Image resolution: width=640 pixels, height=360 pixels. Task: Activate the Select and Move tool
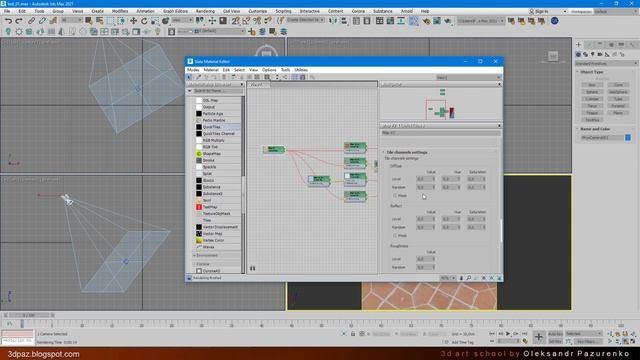coord(133,20)
